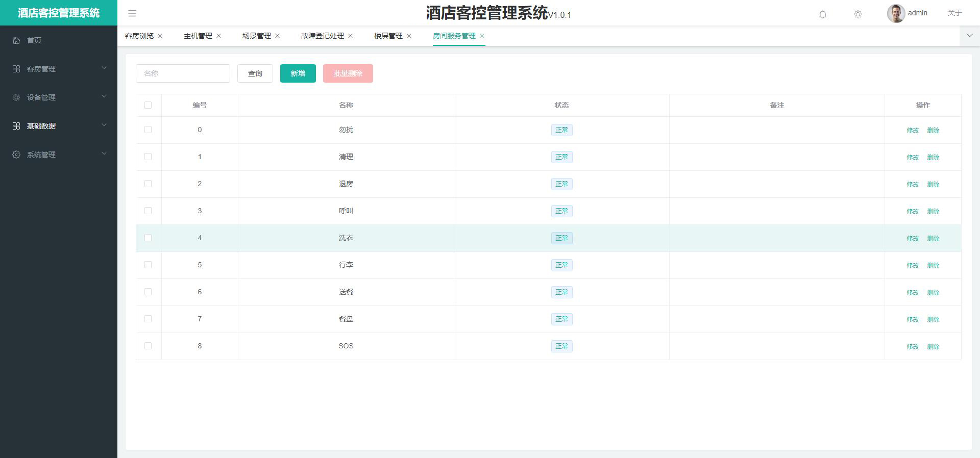The height and width of the screenshot is (458, 980).
Task: Click 删除 link for the 退房 row
Action: point(933,184)
